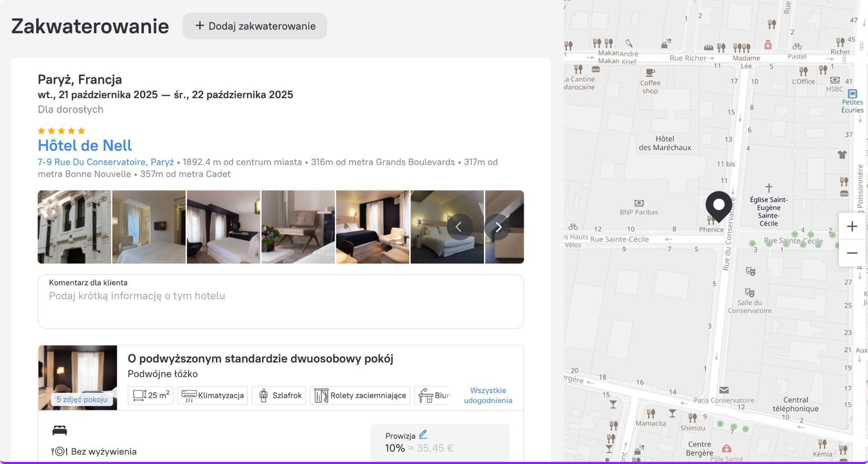868x464 pixels.
Task: Click the Bez wyżywienia meal icon
Action: [59, 451]
